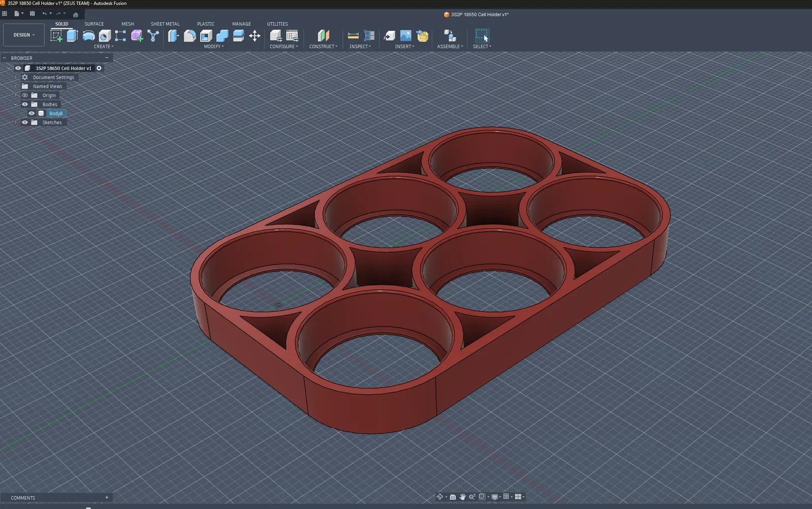Image resolution: width=812 pixels, height=509 pixels.
Task: Open the SELECT dropdown menu
Action: pyautogui.click(x=482, y=47)
